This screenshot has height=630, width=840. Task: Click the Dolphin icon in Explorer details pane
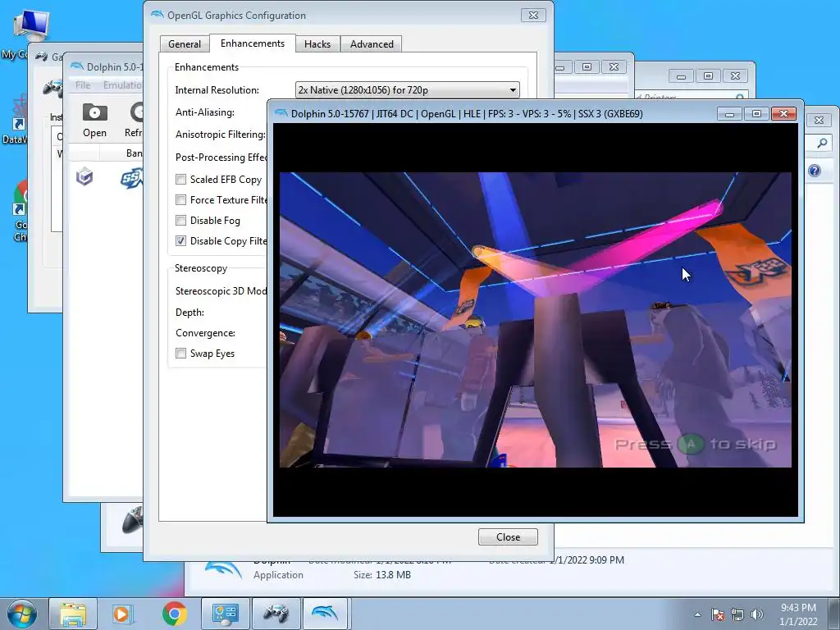coord(223,571)
